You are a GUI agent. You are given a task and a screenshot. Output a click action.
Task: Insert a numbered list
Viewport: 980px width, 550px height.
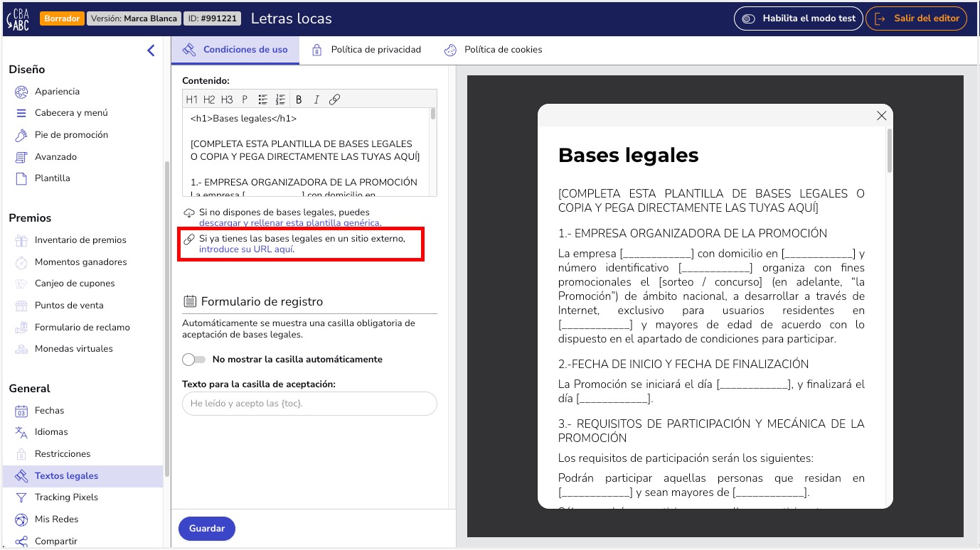280,99
